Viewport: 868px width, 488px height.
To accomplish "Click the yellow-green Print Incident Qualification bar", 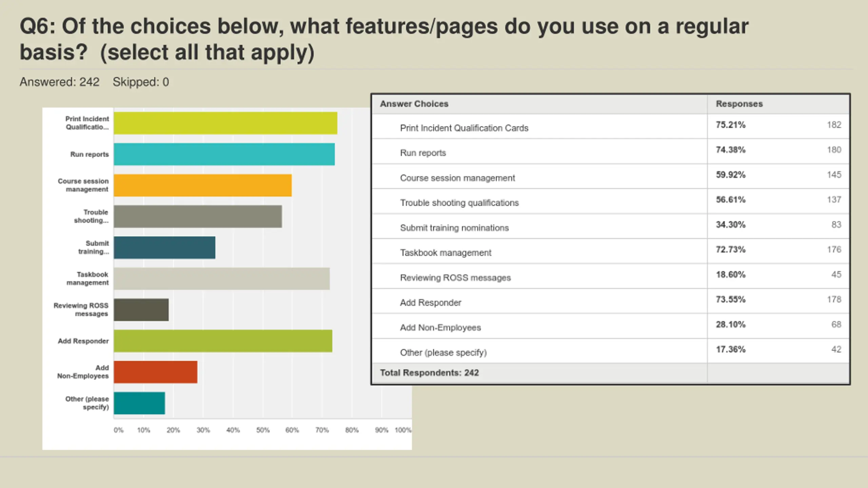I will pyautogui.click(x=225, y=123).
